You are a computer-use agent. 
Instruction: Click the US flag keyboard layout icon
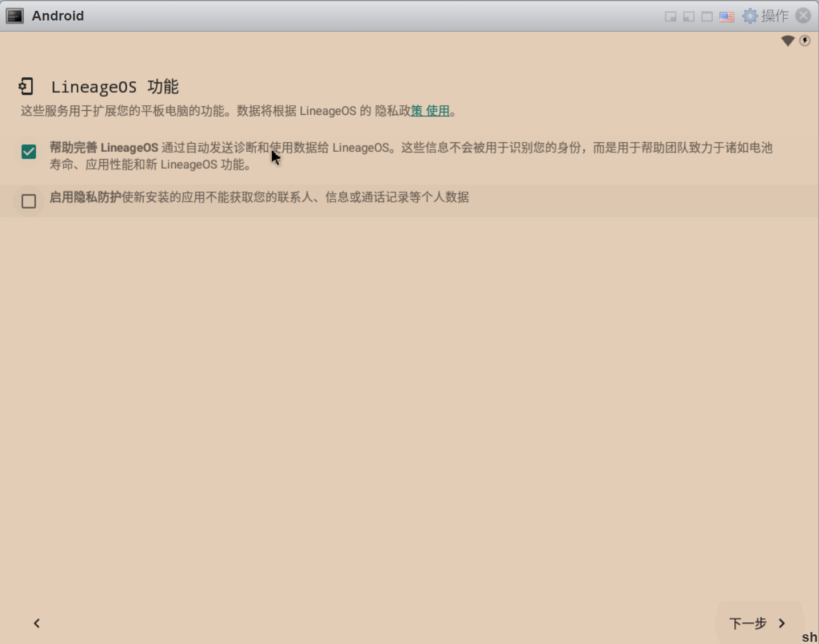727,16
